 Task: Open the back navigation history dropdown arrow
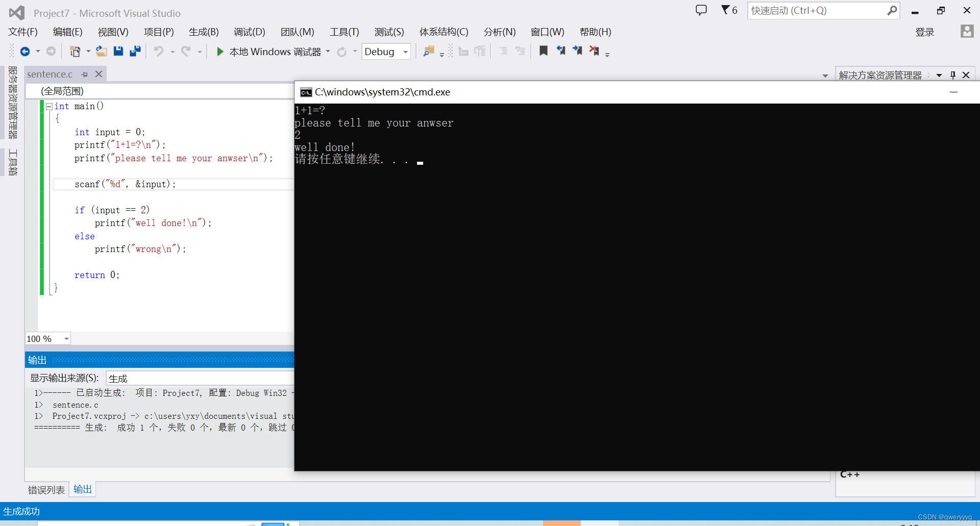tap(38, 52)
